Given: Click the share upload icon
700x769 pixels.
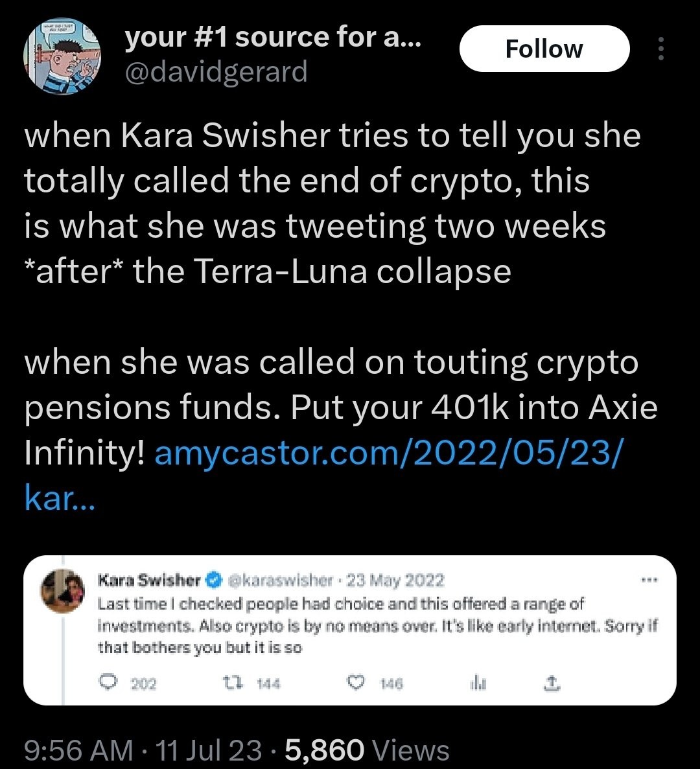Looking at the screenshot, I should click(x=552, y=682).
